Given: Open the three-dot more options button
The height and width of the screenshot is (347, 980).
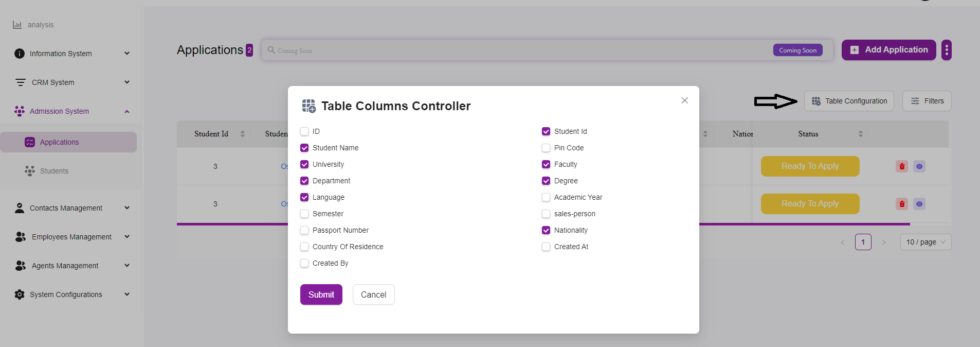Looking at the screenshot, I should pos(947,50).
